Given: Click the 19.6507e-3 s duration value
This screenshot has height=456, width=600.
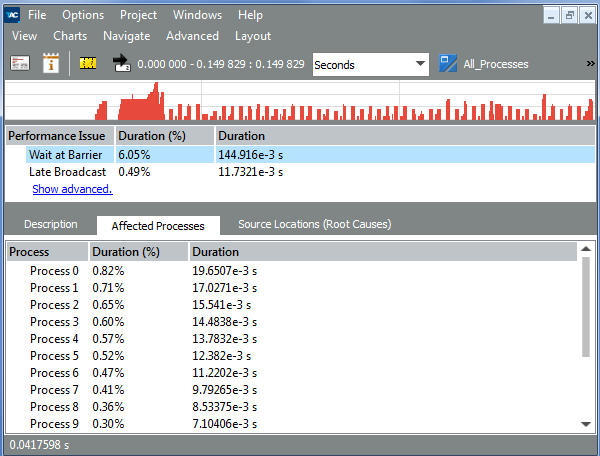Looking at the screenshot, I should tap(225, 270).
